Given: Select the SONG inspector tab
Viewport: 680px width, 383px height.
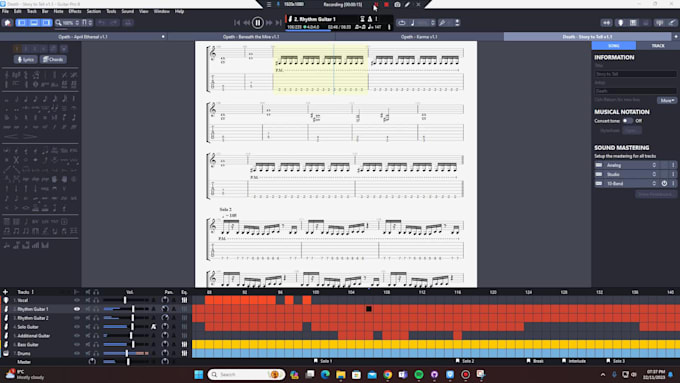Looking at the screenshot, I should tap(614, 46).
